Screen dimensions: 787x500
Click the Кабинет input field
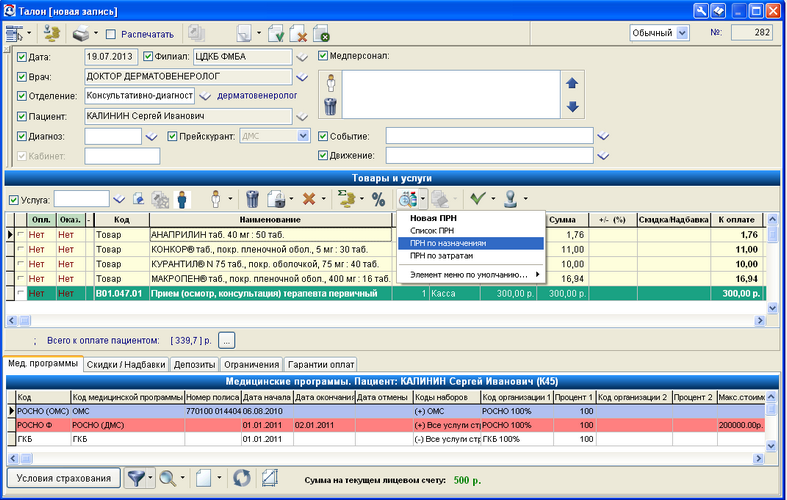122,156
